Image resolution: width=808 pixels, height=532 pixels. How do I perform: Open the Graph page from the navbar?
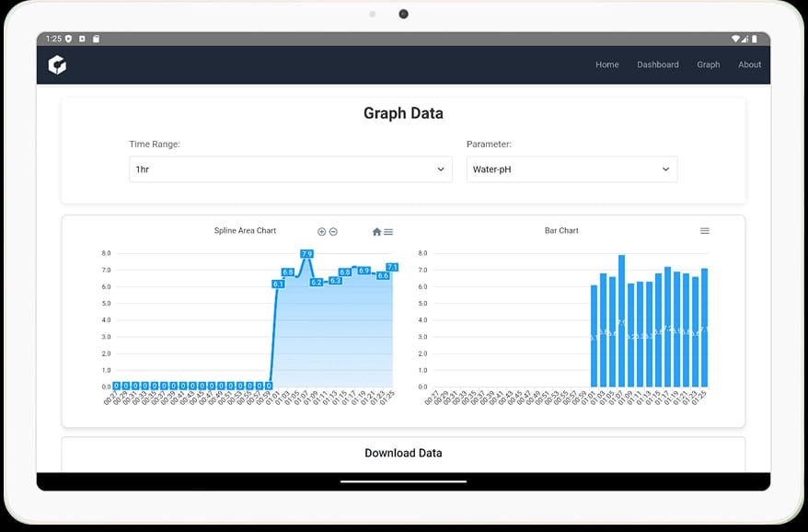click(708, 64)
